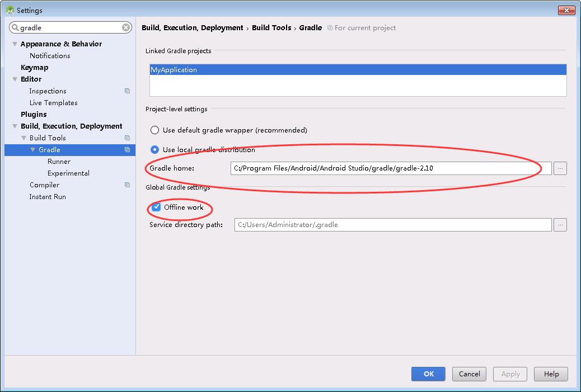Click the project-level icon beside Inspections
The width and height of the screenshot is (581, 392).
pyautogui.click(x=127, y=91)
